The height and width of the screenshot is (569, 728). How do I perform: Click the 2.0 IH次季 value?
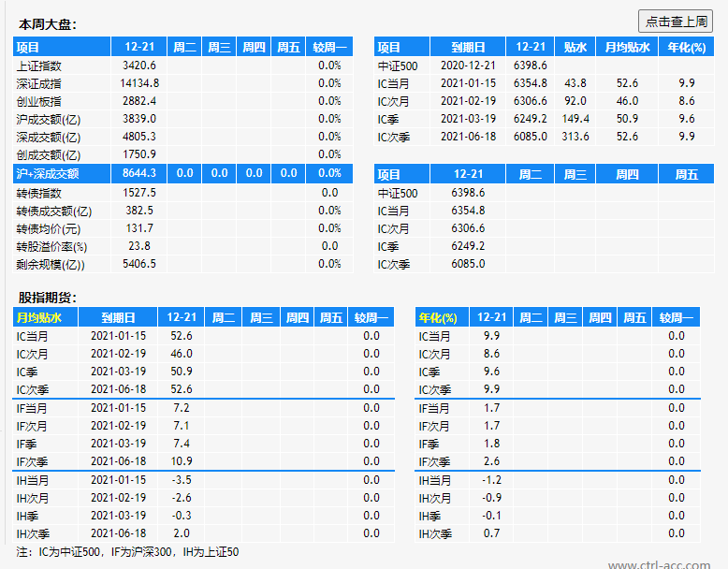click(x=182, y=533)
